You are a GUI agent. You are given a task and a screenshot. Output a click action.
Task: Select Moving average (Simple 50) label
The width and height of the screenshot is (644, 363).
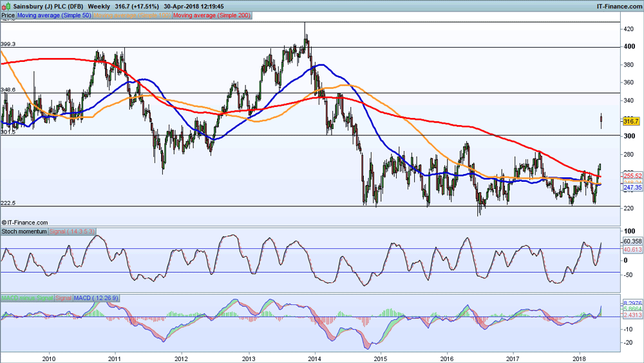[x=54, y=15]
